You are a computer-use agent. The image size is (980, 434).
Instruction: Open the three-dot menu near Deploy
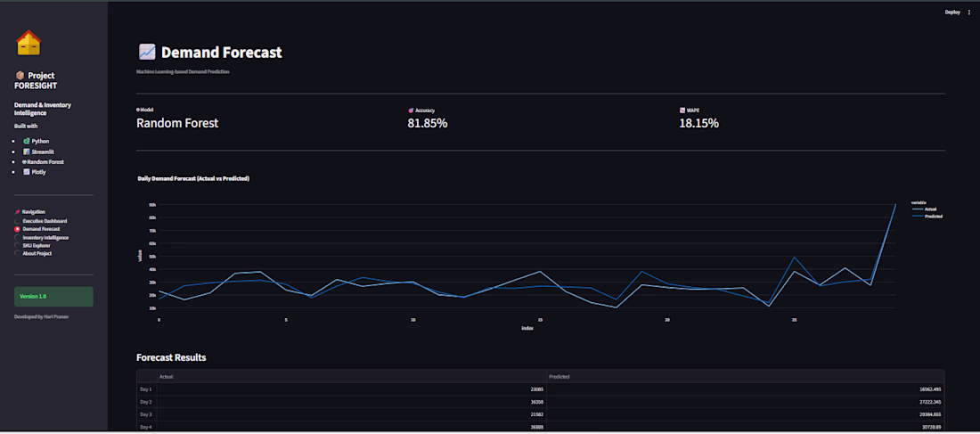(x=969, y=12)
